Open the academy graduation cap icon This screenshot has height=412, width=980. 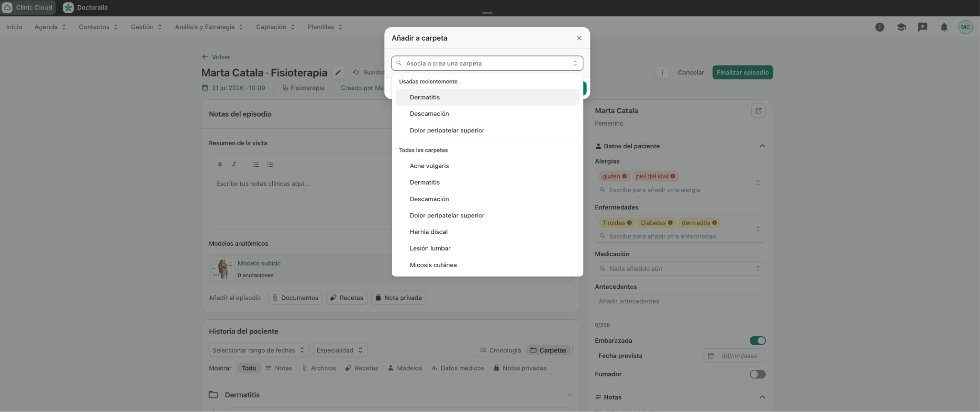pos(901,27)
